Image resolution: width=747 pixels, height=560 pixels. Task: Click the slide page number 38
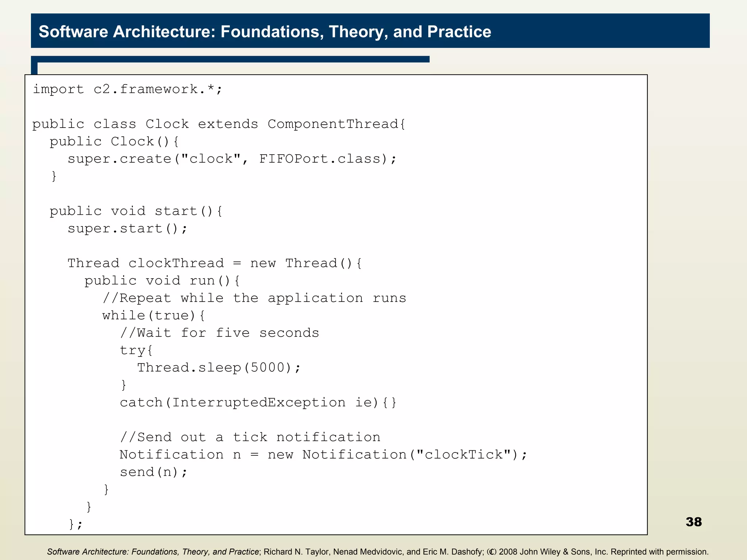[x=693, y=522]
